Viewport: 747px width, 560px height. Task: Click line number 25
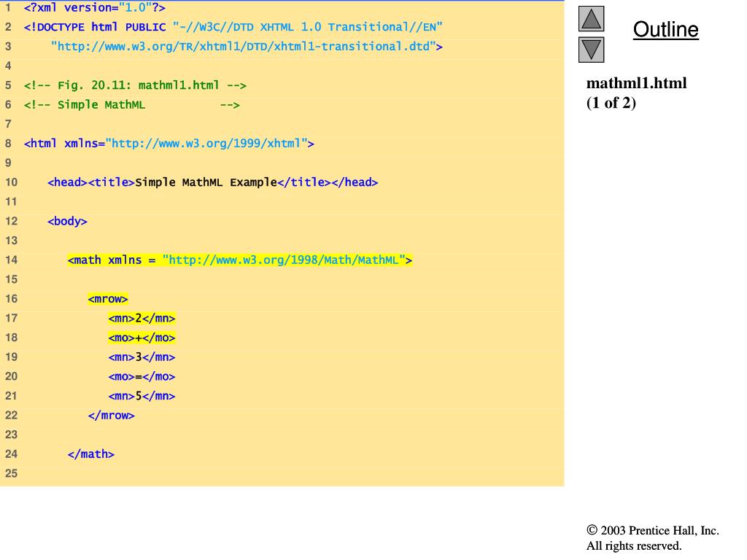click(x=11, y=474)
